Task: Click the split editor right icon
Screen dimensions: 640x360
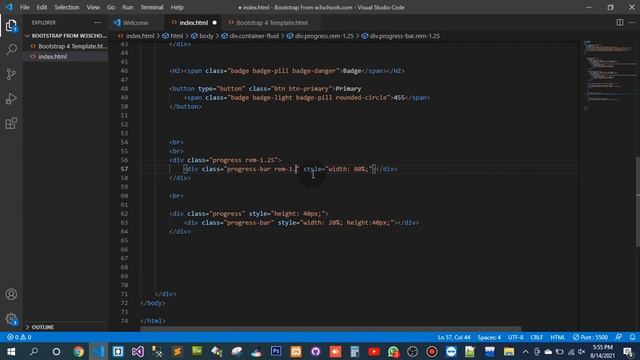Action: (620, 22)
